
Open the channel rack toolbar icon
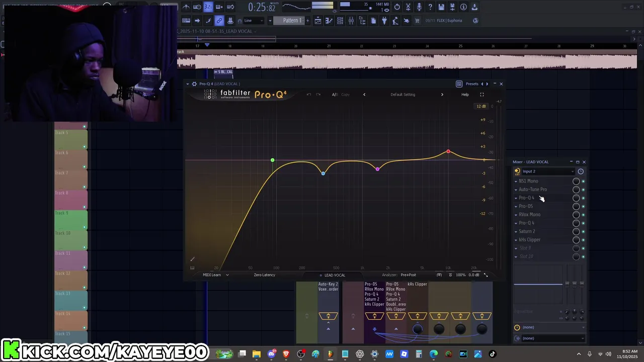340,21
